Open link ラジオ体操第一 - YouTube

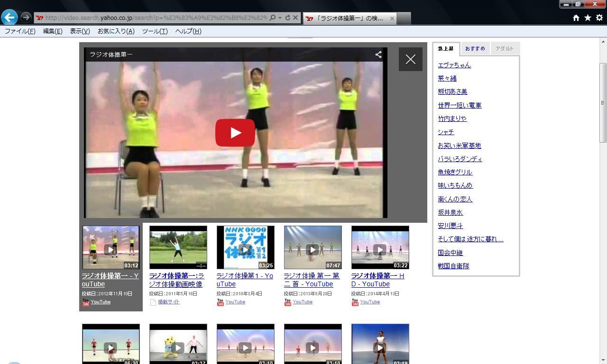110,280
